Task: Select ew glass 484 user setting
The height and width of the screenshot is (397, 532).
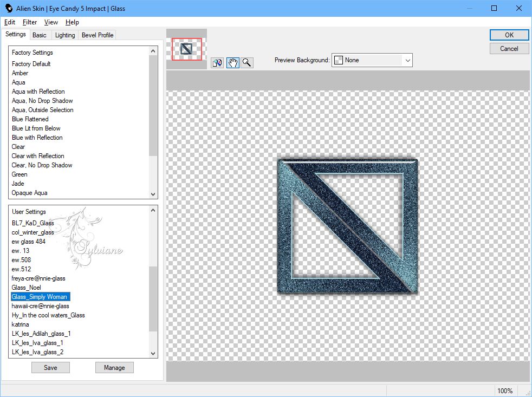Action: tap(29, 241)
